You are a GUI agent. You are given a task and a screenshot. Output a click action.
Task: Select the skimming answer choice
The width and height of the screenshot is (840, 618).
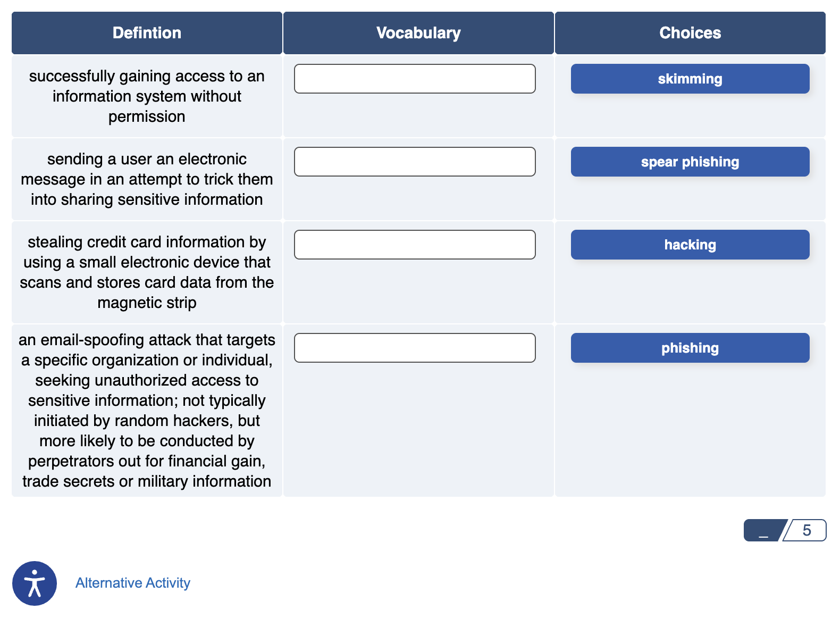click(x=690, y=78)
